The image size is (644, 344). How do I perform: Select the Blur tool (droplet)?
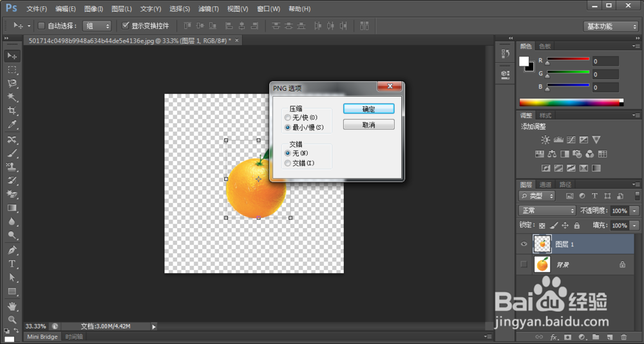(x=12, y=222)
